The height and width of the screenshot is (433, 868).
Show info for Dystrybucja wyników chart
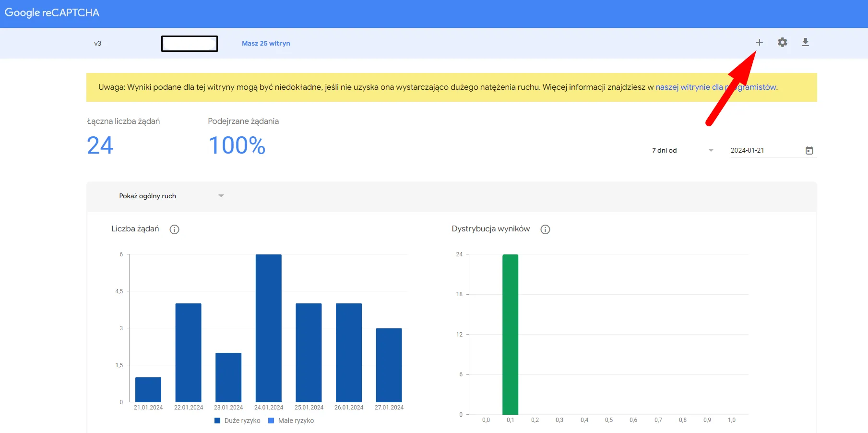click(x=545, y=229)
